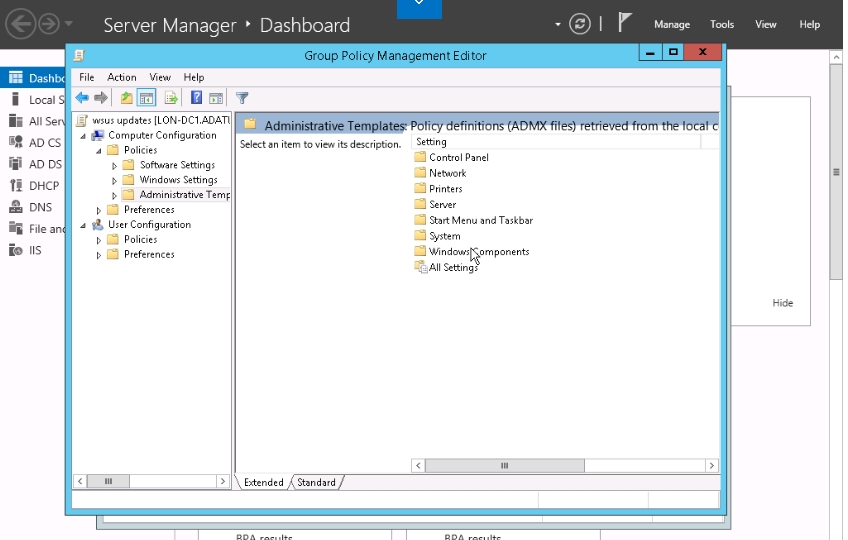Open the editor Help menu
The height and width of the screenshot is (540, 848).
(194, 77)
